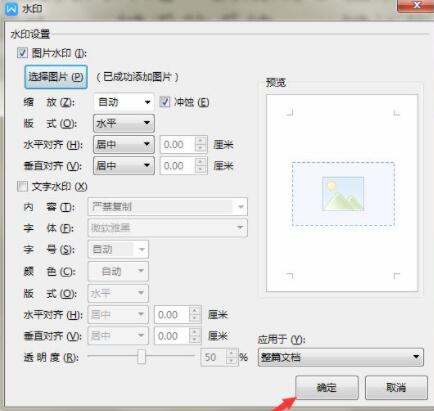This screenshot has width=434, height=411.
Task: Click the 已成功添加图片 status text
Action: coord(137,77)
